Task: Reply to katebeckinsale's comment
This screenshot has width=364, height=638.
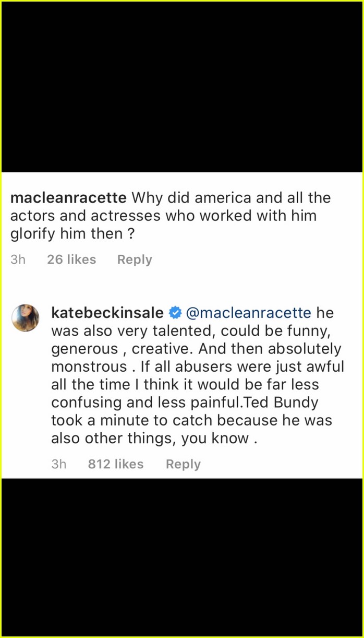Action: (183, 464)
